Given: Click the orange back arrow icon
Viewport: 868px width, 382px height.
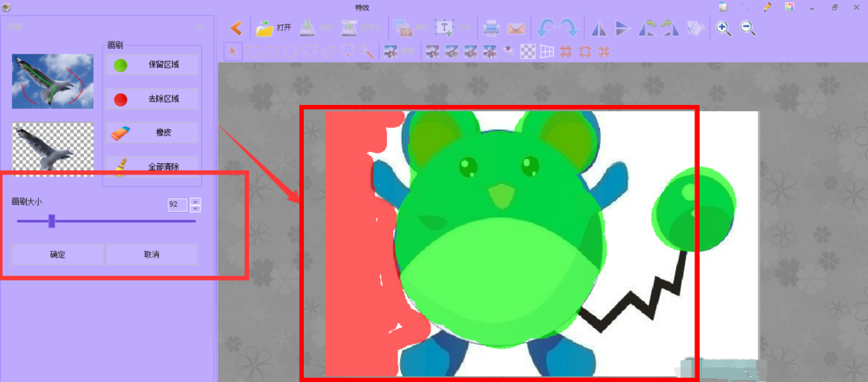Looking at the screenshot, I should pos(236,27).
